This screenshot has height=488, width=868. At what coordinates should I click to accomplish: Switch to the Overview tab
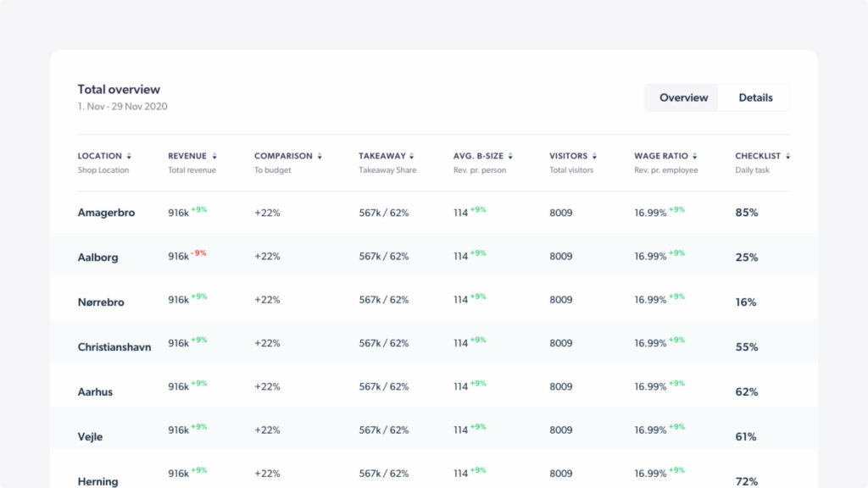tap(683, 97)
